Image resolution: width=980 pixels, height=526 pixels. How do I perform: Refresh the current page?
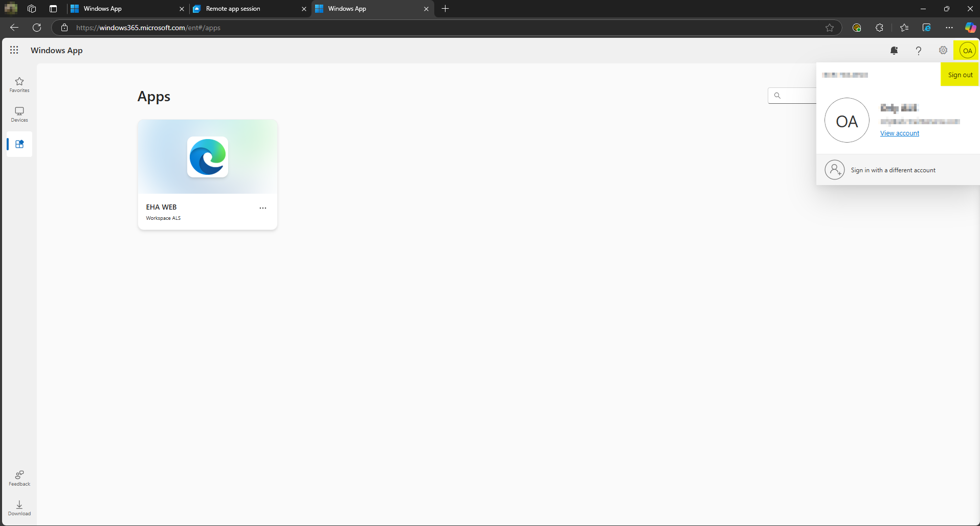click(37, 28)
